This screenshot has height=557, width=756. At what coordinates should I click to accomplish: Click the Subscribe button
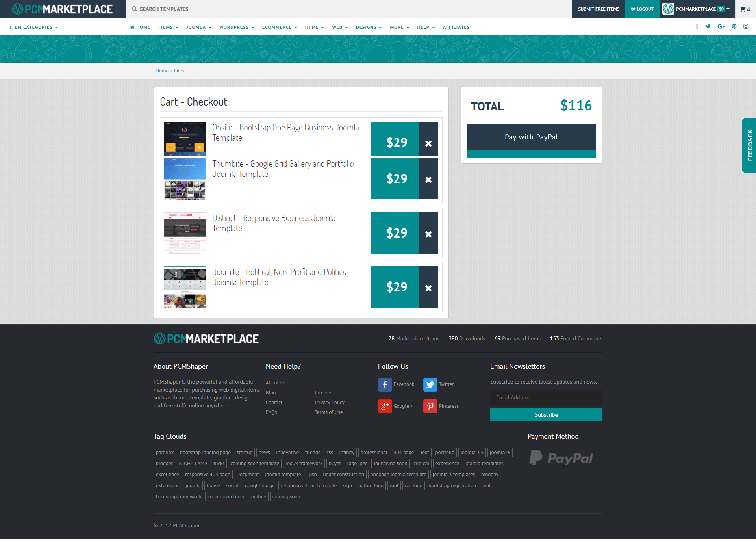click(x=546, y=415)
